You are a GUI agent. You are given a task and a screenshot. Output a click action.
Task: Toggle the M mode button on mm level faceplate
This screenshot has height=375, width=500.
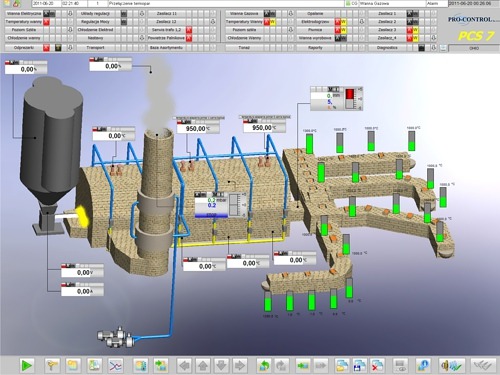[x=331, y=89]
